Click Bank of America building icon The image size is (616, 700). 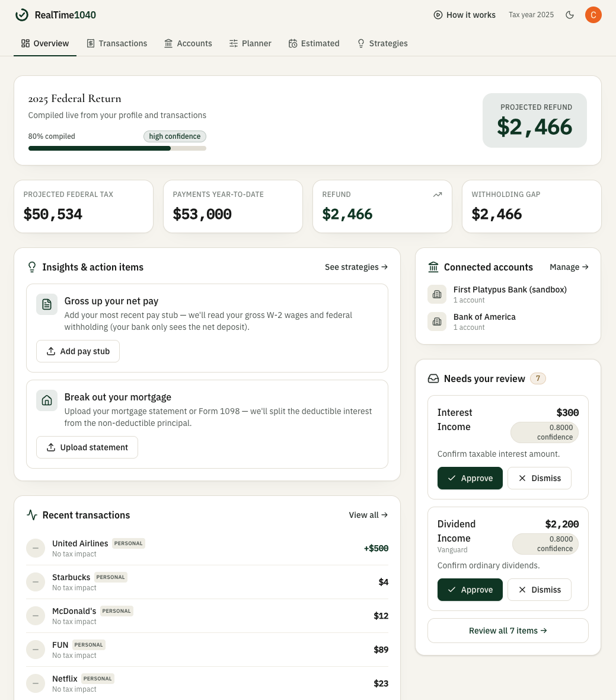click(437, 322)
